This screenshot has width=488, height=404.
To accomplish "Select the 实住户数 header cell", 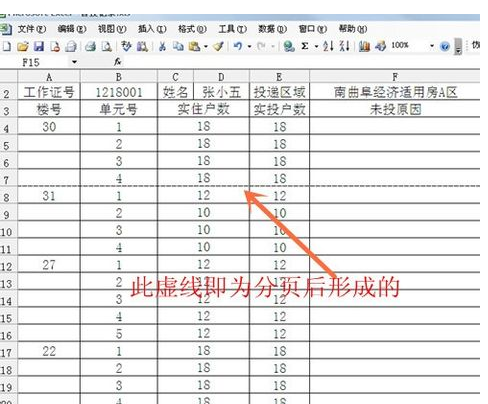I will [203, 109].
